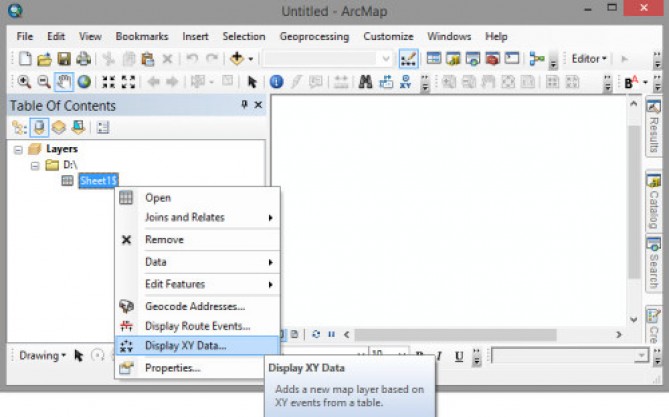Screen dimensions: 669x417
Task: Open the Results side tab
Action: coord(653,127)
